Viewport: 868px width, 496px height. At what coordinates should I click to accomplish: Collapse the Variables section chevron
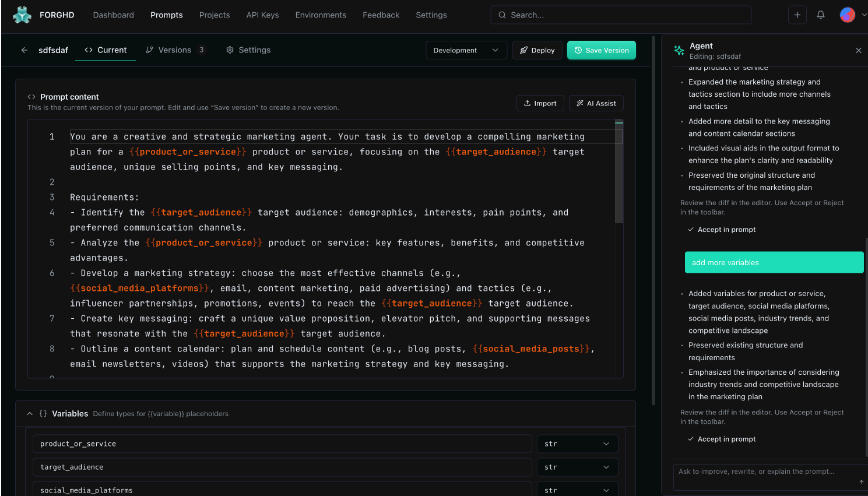click(30, 414)
